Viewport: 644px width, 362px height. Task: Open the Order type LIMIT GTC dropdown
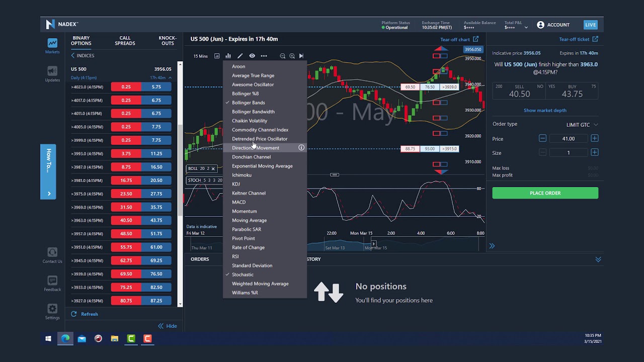pyautogui.click(x=582, y=125)
